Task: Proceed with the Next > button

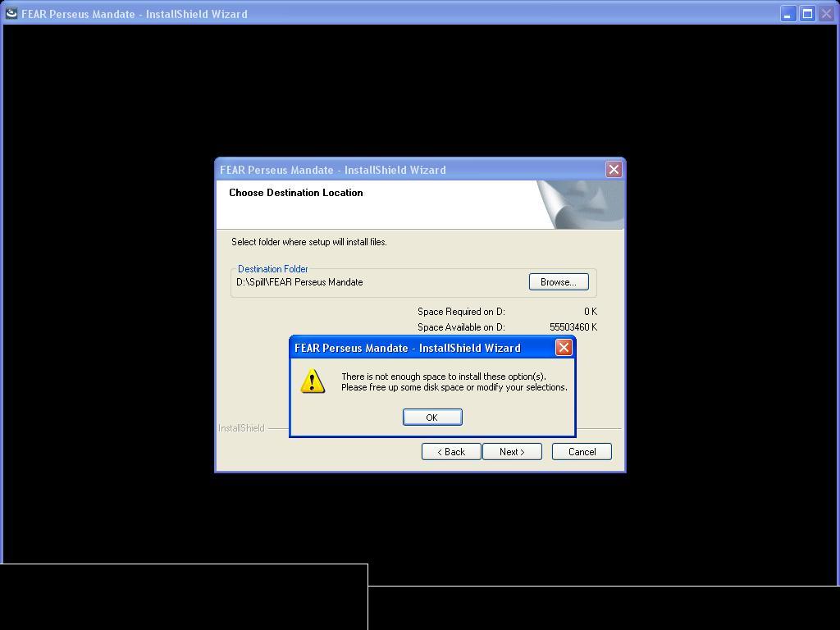Action: [512, 452]
